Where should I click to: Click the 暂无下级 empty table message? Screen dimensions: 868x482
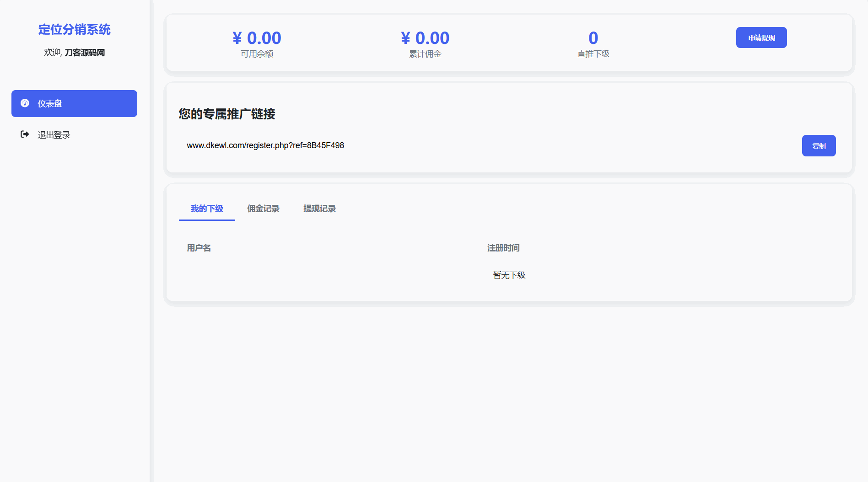[x=509, y=275]
